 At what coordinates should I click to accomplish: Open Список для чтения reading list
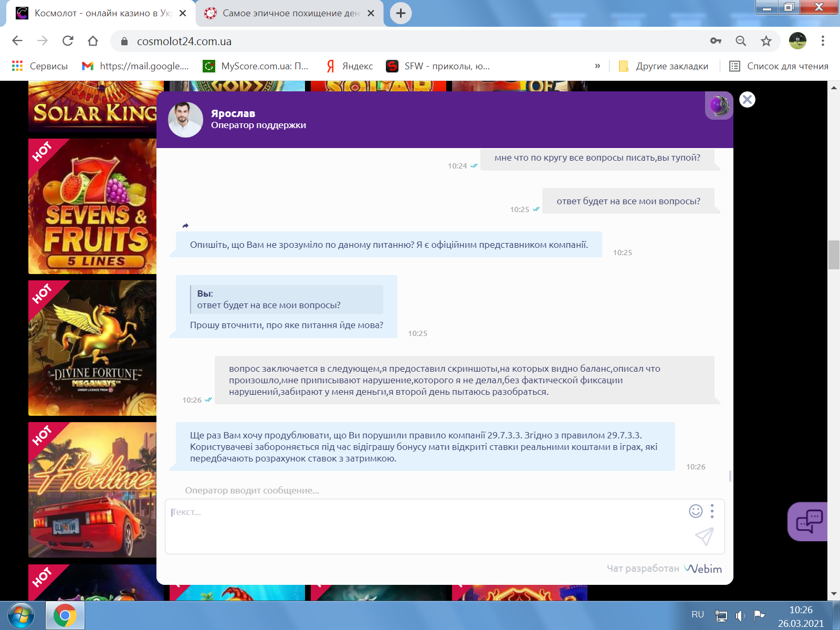[779, 66]
